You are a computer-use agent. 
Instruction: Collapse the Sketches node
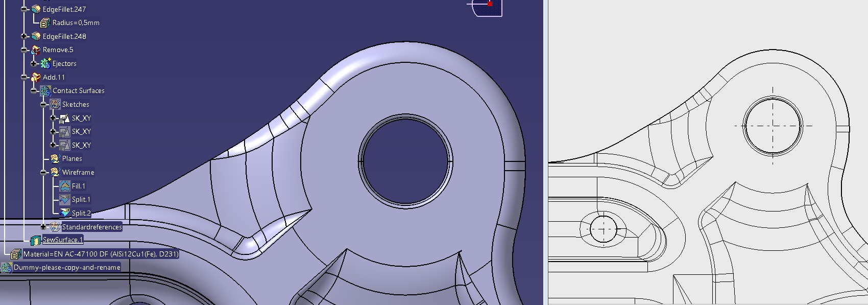point(43,104)
